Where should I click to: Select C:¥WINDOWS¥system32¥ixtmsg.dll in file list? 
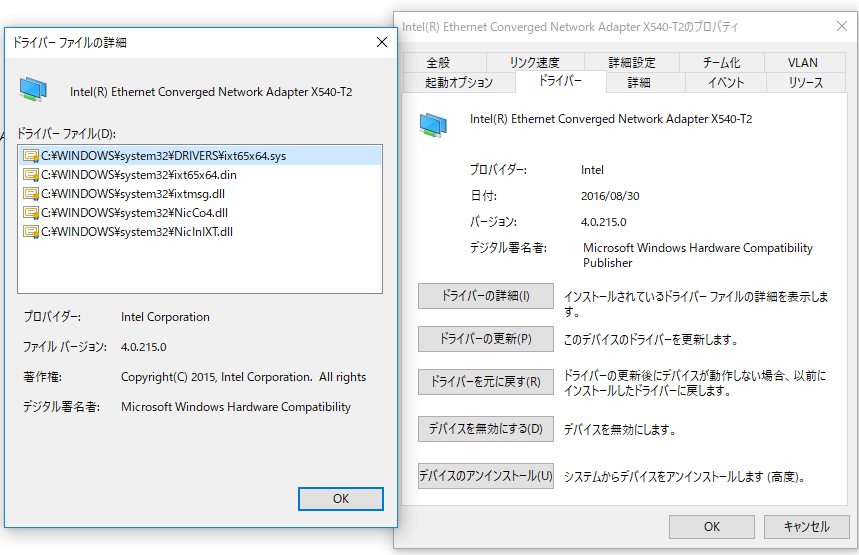tap(200, 194)
